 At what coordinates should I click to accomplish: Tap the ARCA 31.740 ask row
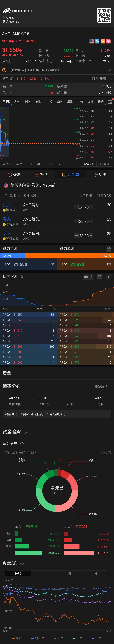click(85, 336)
